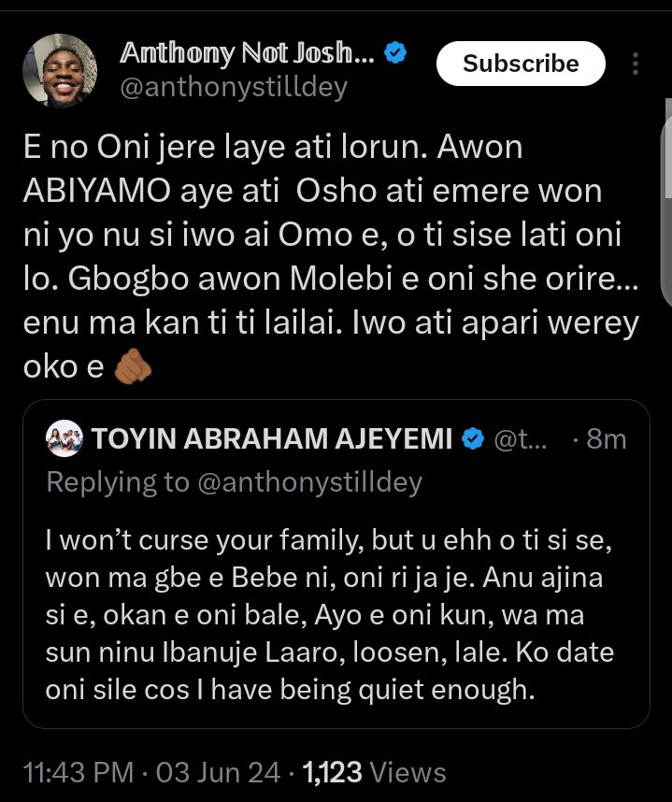Click Anthony's round profile avatar photo
The height and width of the screenshot is (802, 672).
coord(60,72)
